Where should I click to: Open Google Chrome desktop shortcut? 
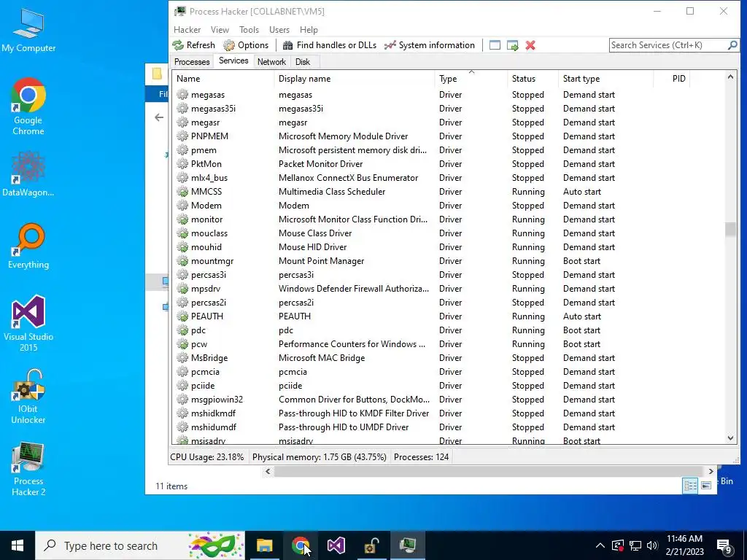point(28,106)
